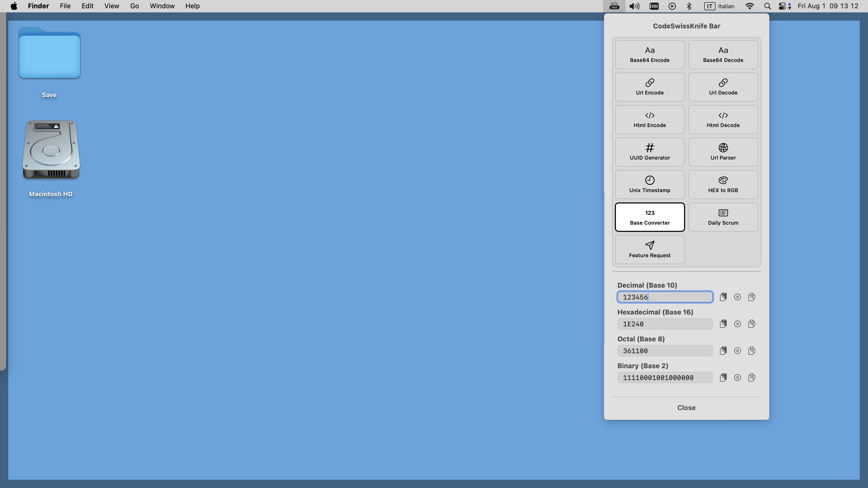868x488 pixels.
Task: Click the filled paste icon beside Binary field
Action: coord(723,377)
